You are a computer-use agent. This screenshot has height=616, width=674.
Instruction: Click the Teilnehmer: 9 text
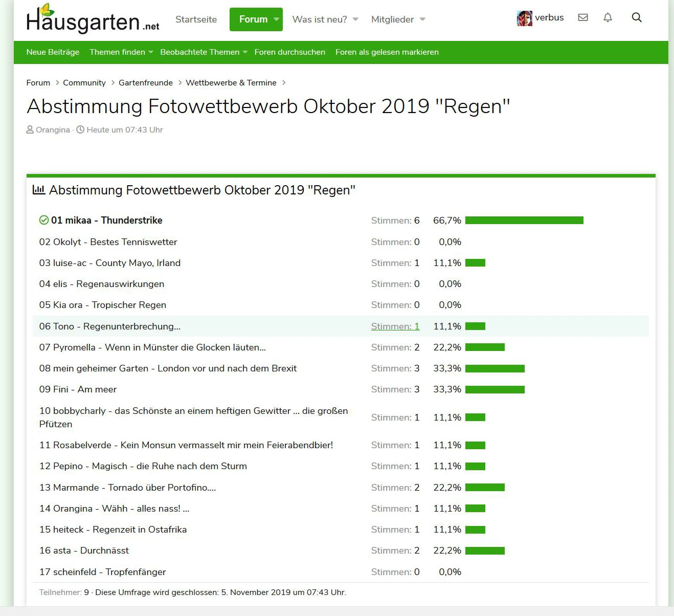[x=64, y=592]
